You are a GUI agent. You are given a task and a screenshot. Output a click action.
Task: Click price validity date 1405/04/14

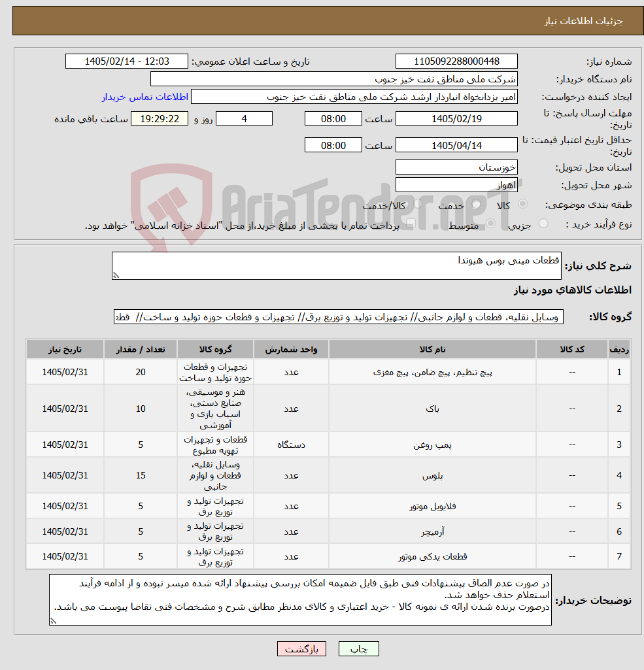coord(456,145)
